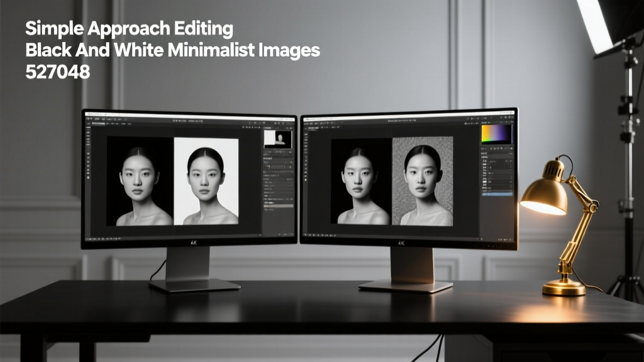Select the light gray highlighted row in left monitor's panel
The image size is (644, 362).
click(278, 206)
